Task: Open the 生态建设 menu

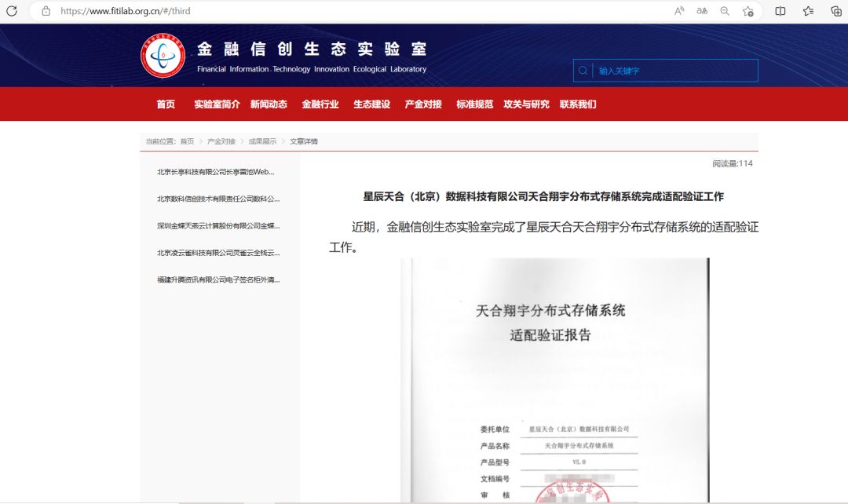Action: (x=372, y=104)
